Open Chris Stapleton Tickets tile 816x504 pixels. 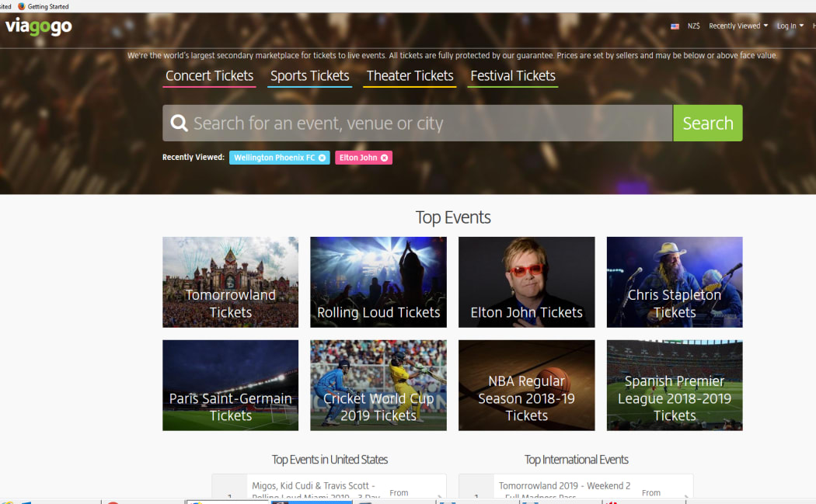point(675,283)
